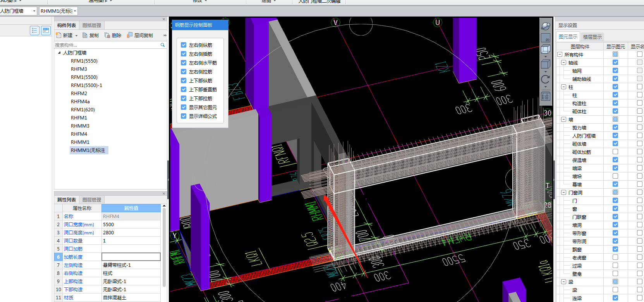Show more component list toolbar items via the double arrow
This screenshot has height=302, width=644.
pyautogui.click(x=165, y=35)
